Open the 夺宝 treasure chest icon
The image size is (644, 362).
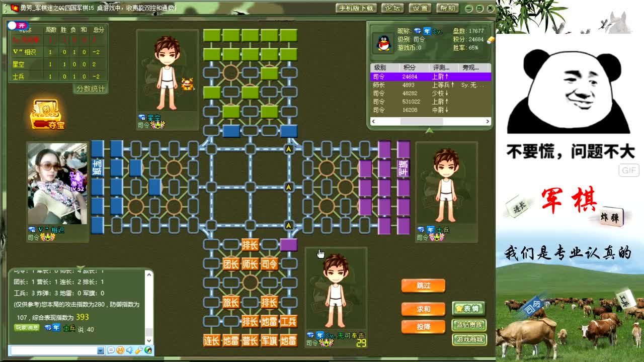coord(46,115)
